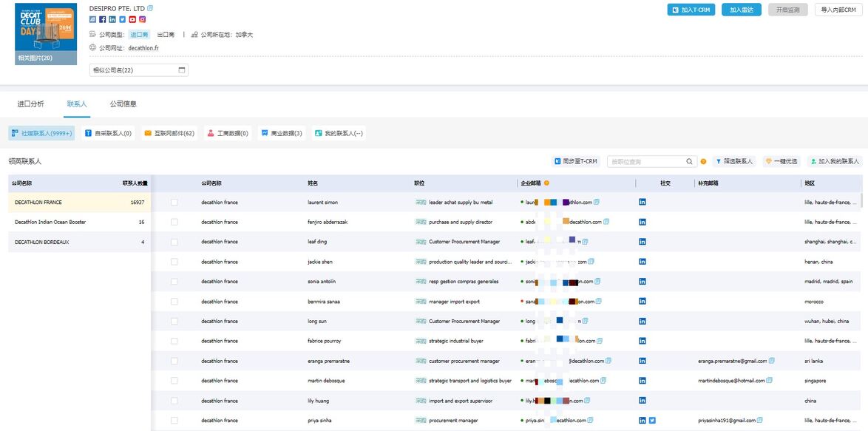
Task: Click the 加入T-CRM button
Action: [x=691, y=10]
